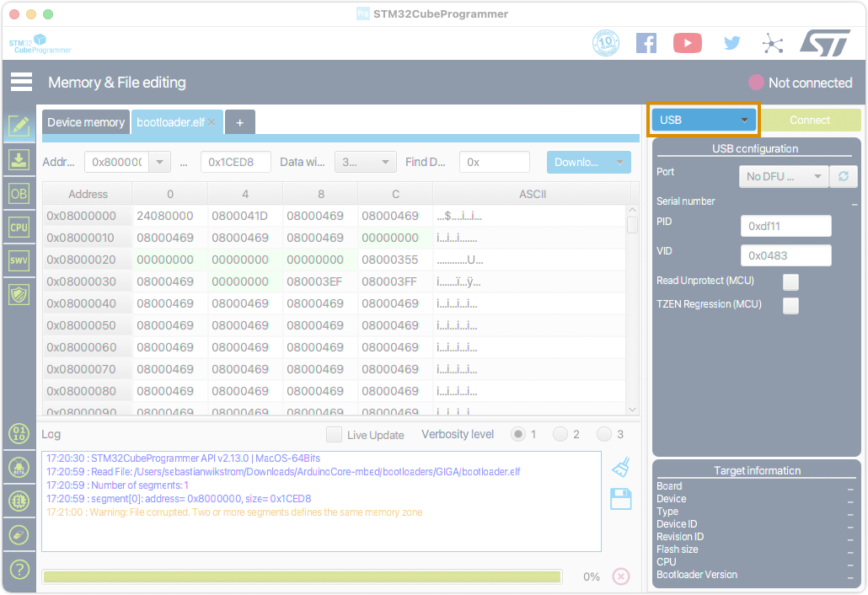868x595 pixels.
Task: Open the CPU view icon
Action: click(x=19, y=227)
